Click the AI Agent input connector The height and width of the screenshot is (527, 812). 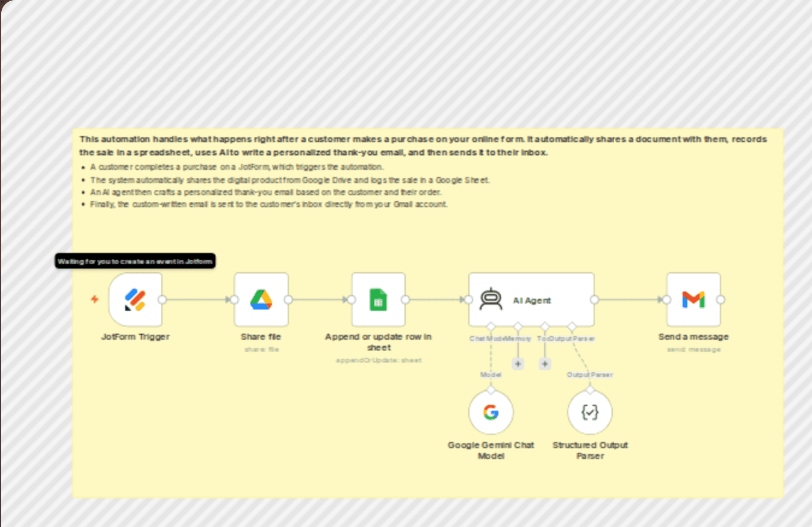469,299
